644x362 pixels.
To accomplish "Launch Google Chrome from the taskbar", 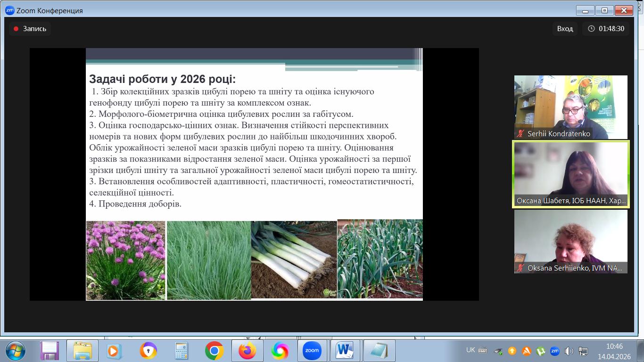I will click(x=214, y=351).
